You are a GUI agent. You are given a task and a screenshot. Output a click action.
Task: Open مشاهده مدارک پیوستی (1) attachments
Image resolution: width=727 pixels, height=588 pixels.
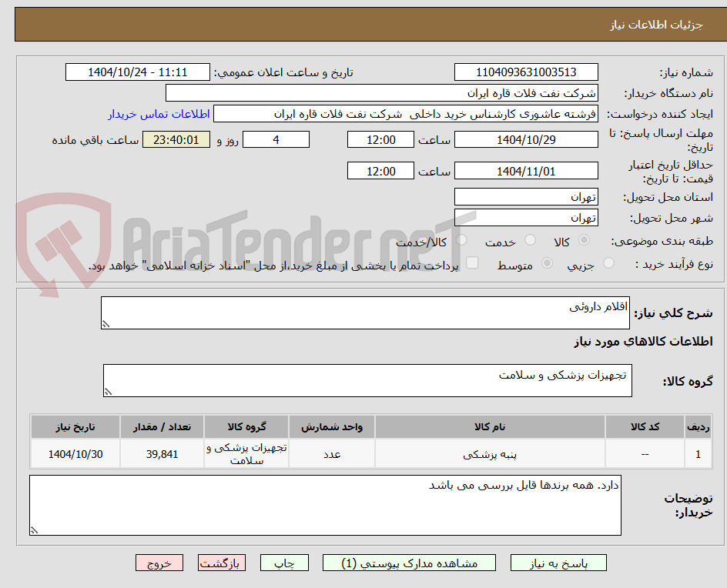[x=409, y=563]
